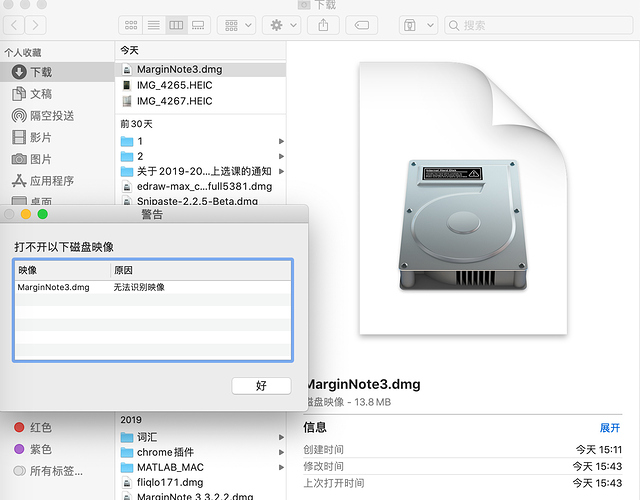Select IMG_4265.HEIC in the file list
640x500 pixels.
(x=200, y=85)
